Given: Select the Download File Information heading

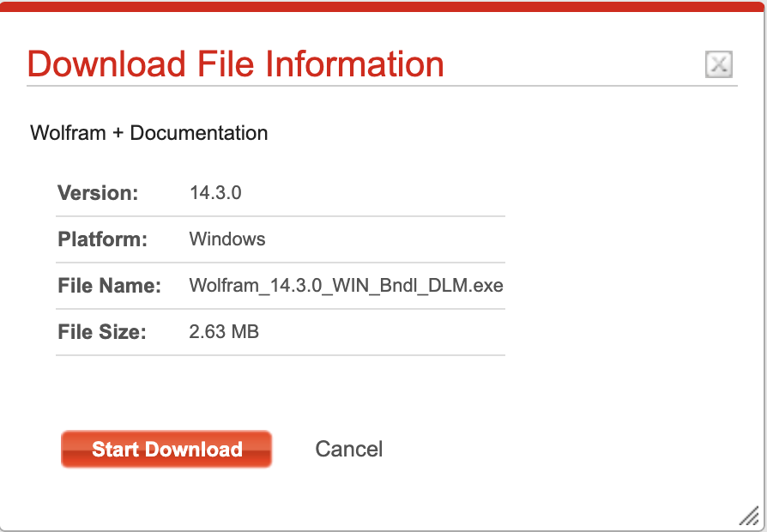Looking at the screenshot, I should 235,64.
